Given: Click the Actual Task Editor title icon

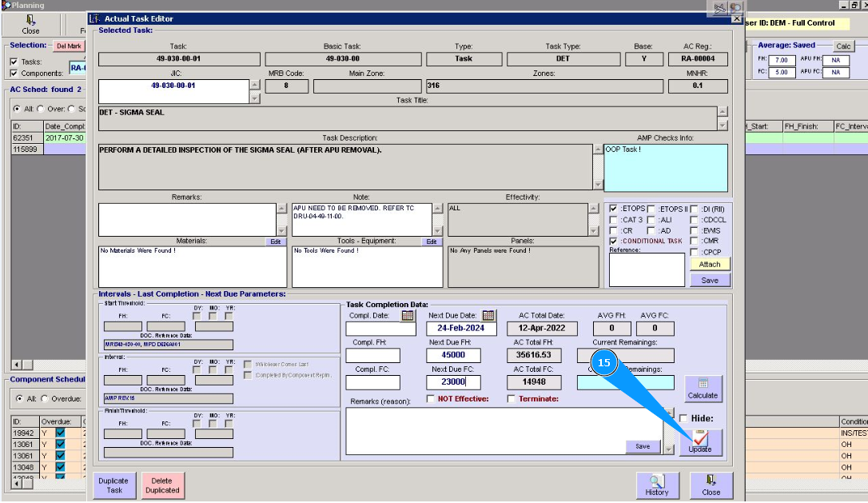Looking at the screenshot, I should click(x=94, y=18).
